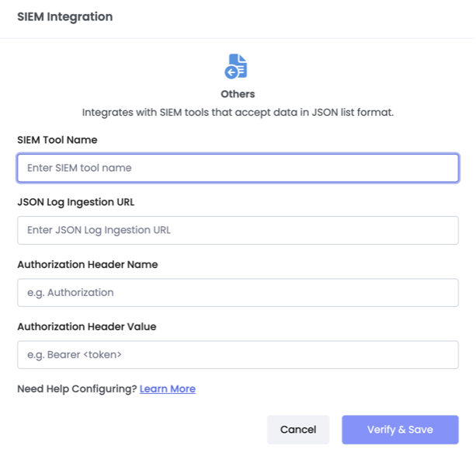Click the Authorization Header Value label
The width and height of the screenshot is (476, 460).
tap(86, 326)
